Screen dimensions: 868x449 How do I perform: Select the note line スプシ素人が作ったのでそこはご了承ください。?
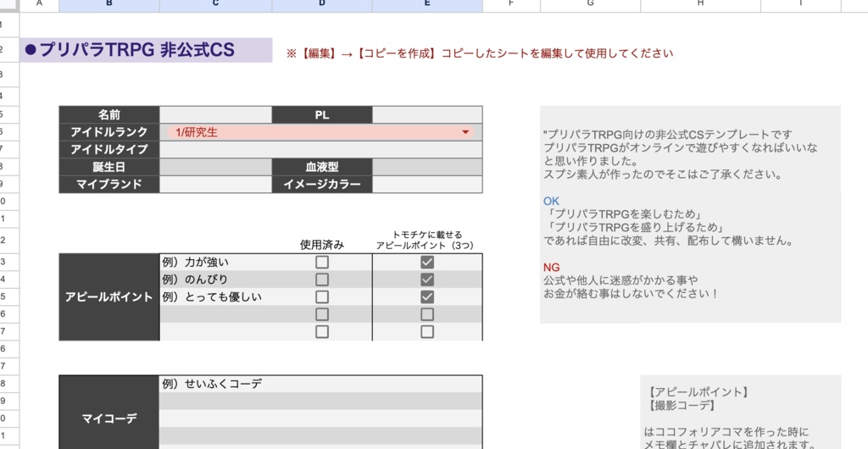(663, 175)
